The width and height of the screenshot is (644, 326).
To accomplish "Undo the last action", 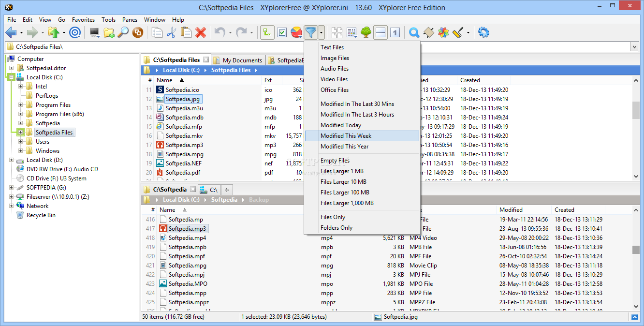I will 220,32.
